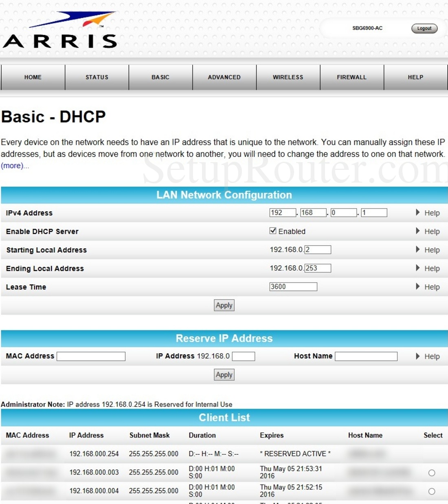Apply the Reserve IP Address entry

coord(224,375)
